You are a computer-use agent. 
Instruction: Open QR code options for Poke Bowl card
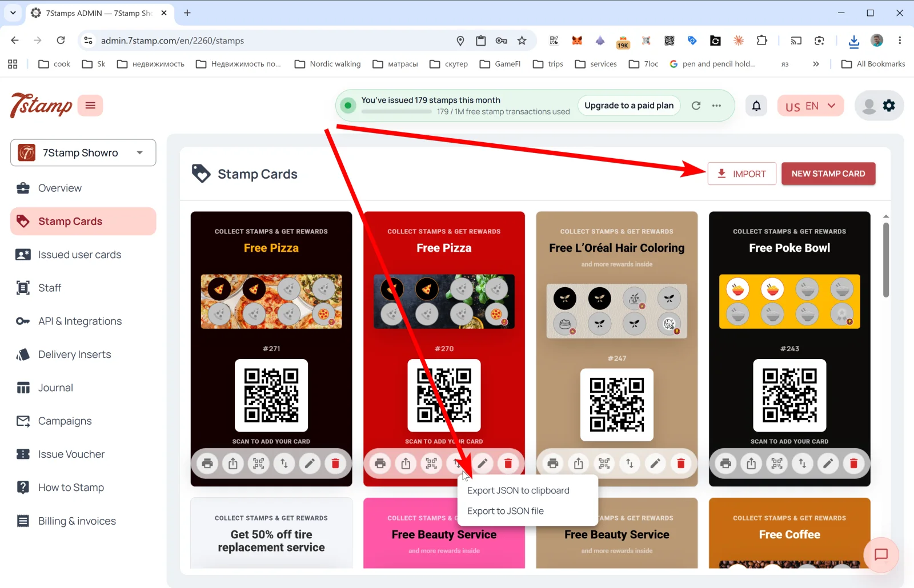[777, 464]
